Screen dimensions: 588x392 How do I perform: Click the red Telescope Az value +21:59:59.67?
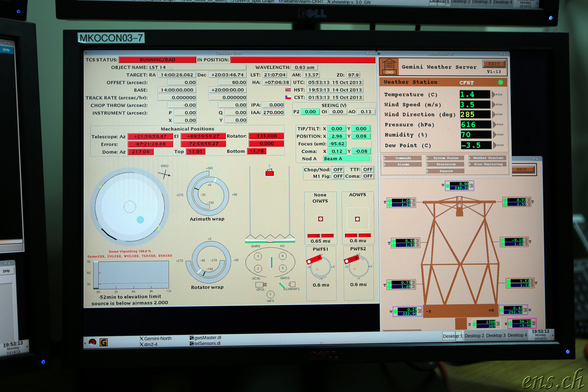click(150, 136)
